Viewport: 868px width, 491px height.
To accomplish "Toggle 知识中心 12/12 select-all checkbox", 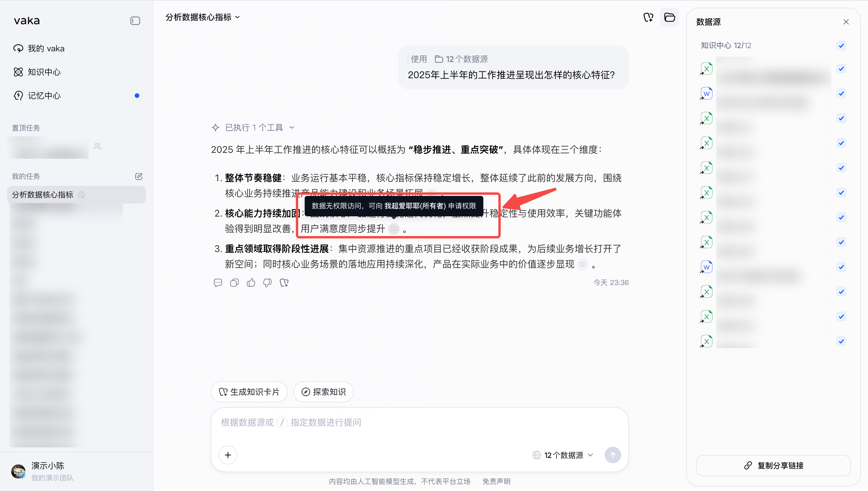I will coord(841,45).
